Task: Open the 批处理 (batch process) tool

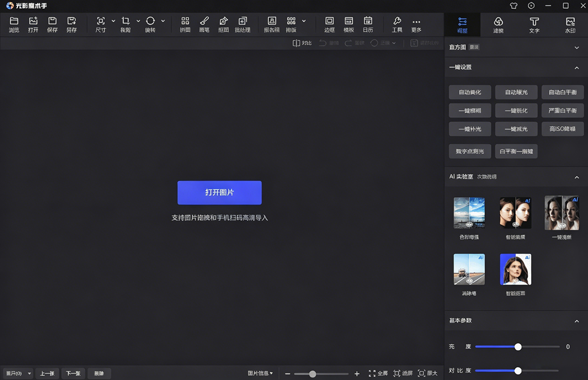Action: point(243,24)
